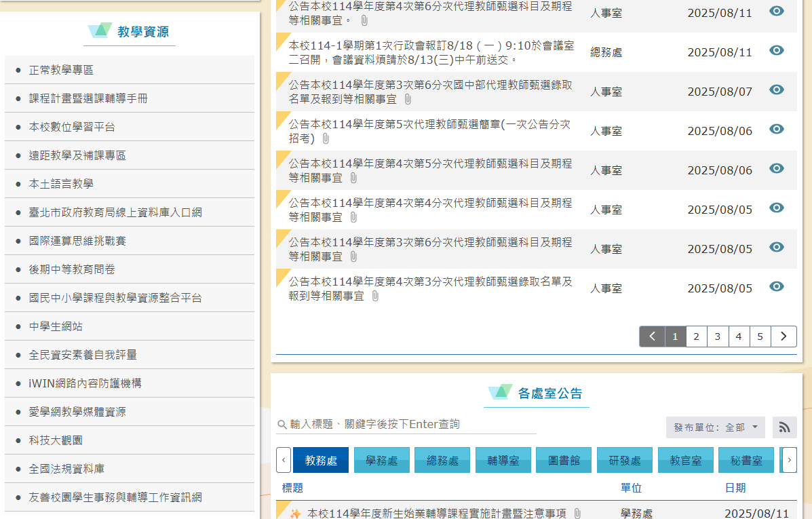This screenshot has height=519, width=812.
Task: Click paperclip icon on 新生始業輔導課程 announcement
Action: (x=577, y=514)
